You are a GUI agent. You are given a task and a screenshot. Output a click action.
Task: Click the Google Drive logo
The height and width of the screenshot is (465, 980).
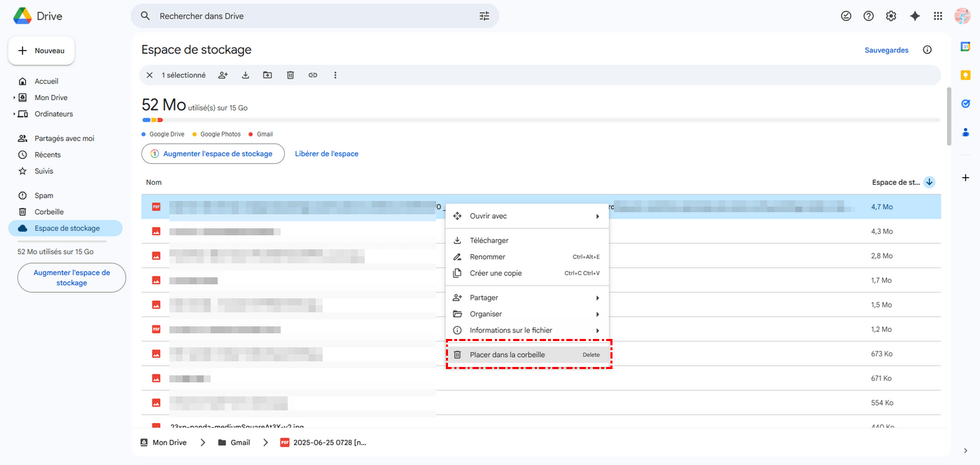[23, 15]
